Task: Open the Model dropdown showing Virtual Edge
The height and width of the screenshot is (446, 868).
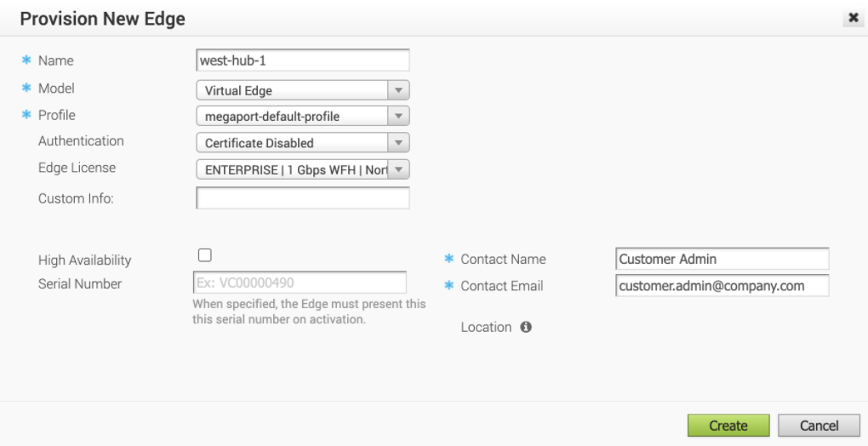Action: tap(303, 90)
